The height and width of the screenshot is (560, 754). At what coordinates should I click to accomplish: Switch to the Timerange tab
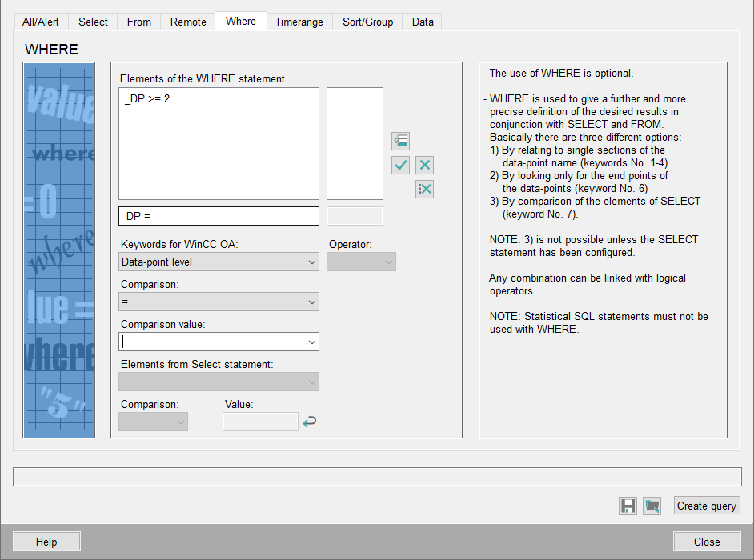tap(299, 22)
